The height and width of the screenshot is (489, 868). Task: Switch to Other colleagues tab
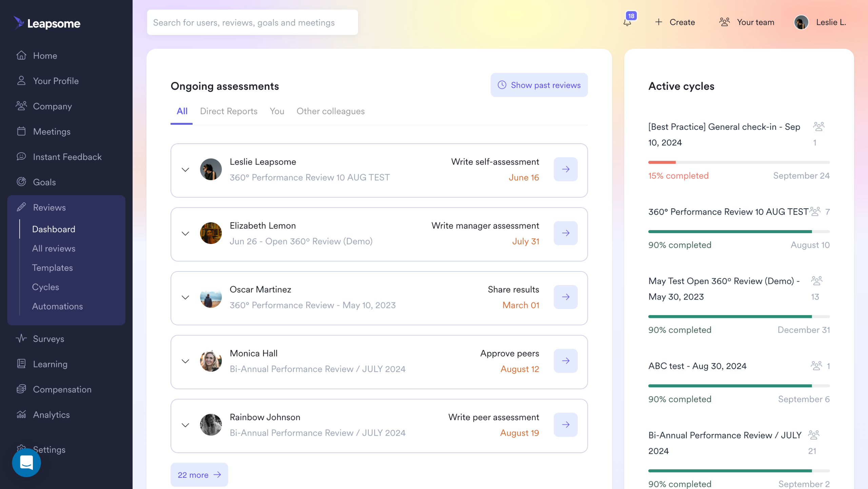coord(330,111)
